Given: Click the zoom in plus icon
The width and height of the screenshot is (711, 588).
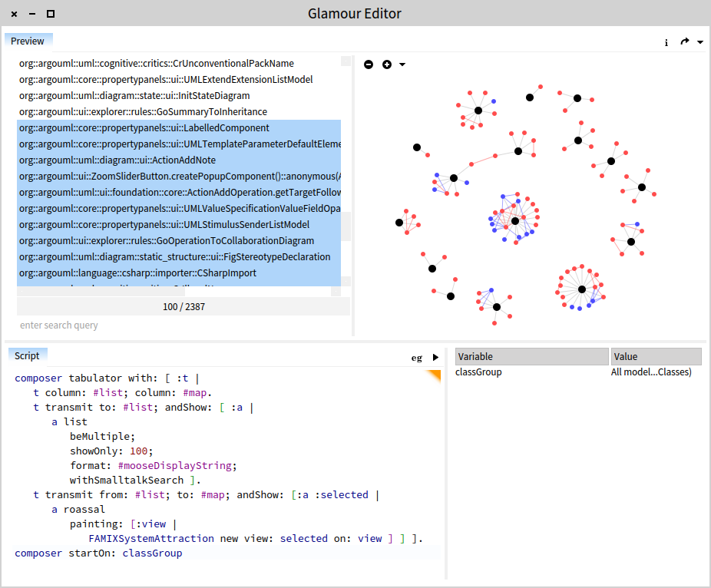Looking at the screenshot, I should (387, 64).
